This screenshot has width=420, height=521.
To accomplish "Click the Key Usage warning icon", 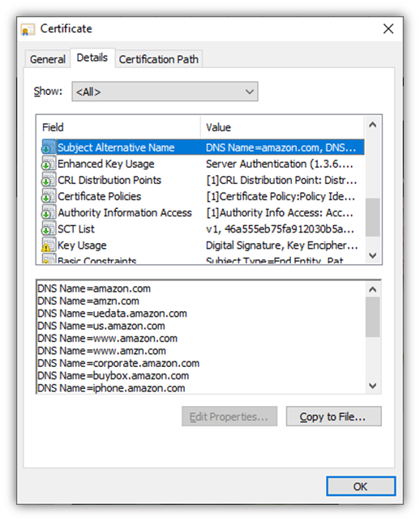I will (48, 245).
